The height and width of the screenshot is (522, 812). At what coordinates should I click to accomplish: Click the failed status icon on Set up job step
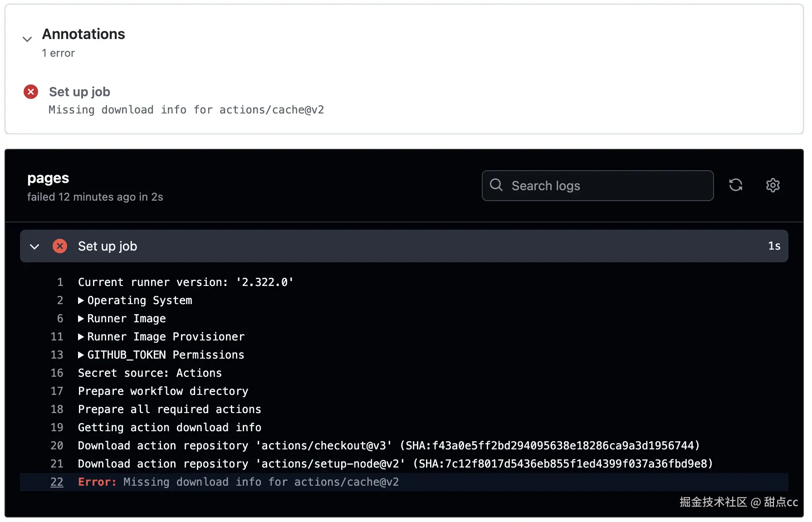tap(59, 246)
